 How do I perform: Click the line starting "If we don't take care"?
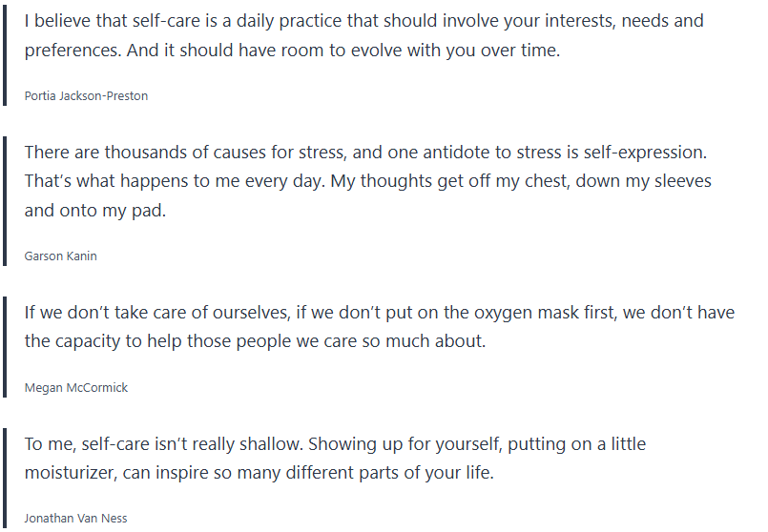[x=379, y=312]
